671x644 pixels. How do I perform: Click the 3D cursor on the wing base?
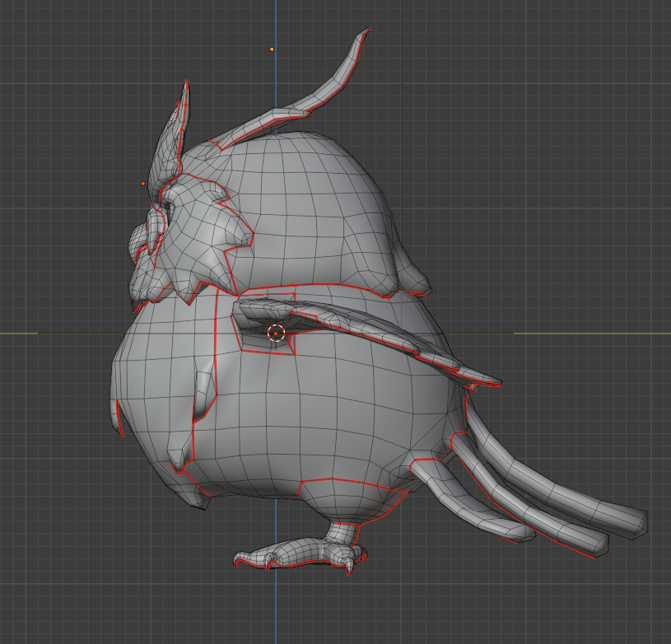276,333
